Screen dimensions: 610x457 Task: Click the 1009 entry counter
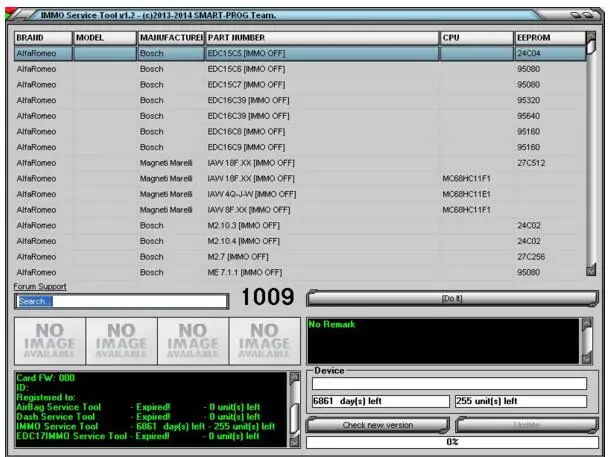pos(268,297)
